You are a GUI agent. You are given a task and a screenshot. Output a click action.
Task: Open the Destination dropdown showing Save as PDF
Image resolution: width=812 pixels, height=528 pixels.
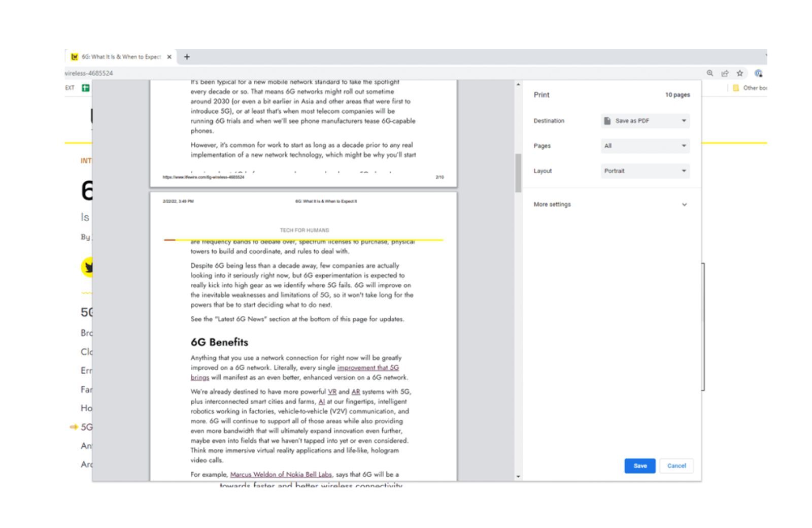[x=645, y=121]
